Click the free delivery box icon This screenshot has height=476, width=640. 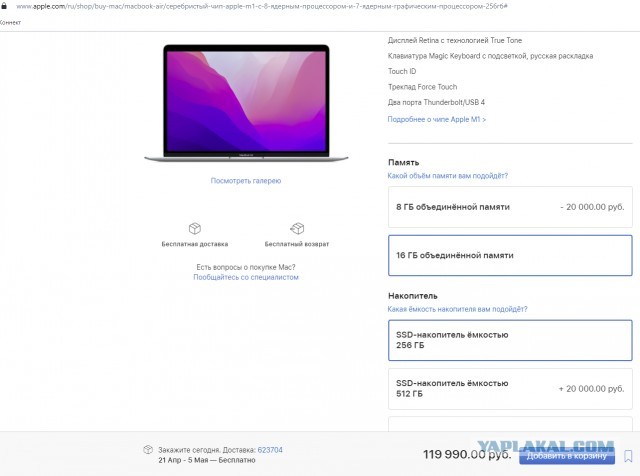point(195,228)
